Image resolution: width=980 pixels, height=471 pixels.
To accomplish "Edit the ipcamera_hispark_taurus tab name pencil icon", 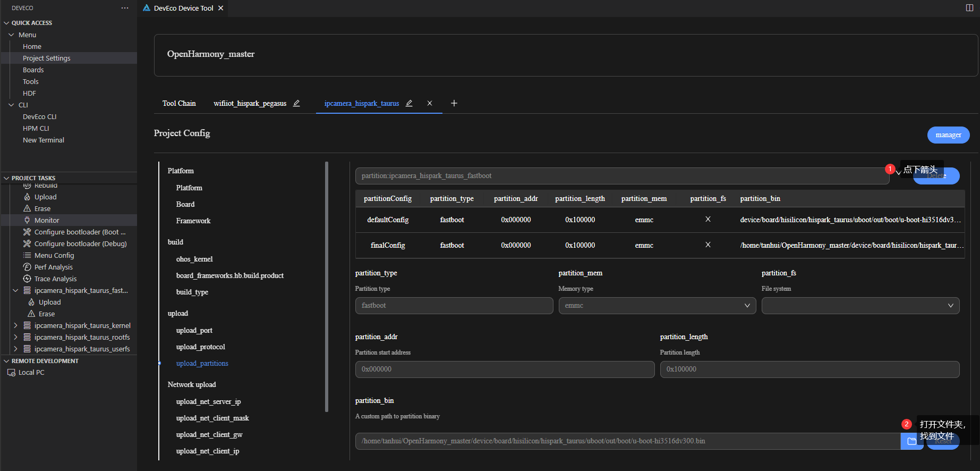I will (x=409, y=103).
